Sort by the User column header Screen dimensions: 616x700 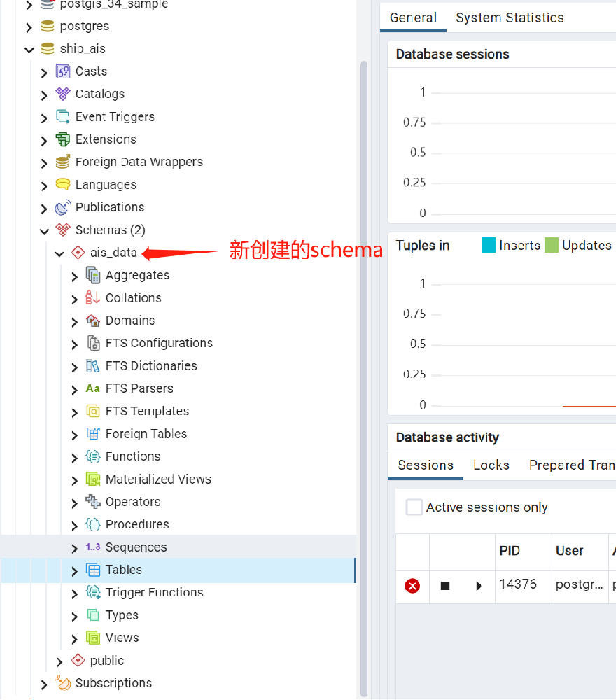[x=580, y=551]
